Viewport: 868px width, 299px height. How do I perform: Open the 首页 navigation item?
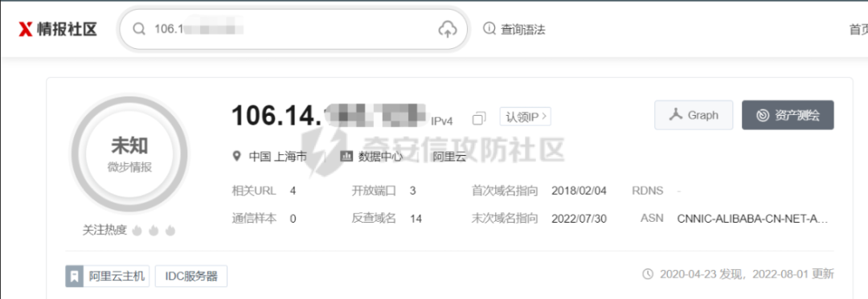click(x=858, y=30)
